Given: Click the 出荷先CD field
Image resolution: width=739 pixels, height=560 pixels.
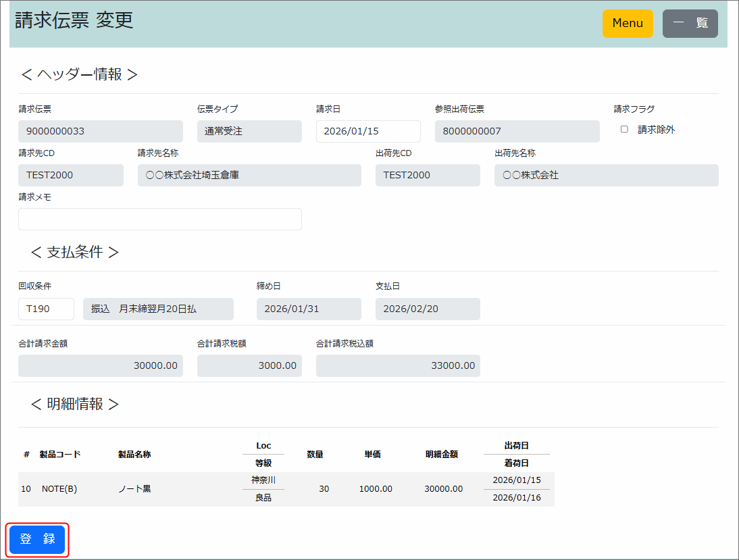Looking at the screenshot, I should 428,175.
